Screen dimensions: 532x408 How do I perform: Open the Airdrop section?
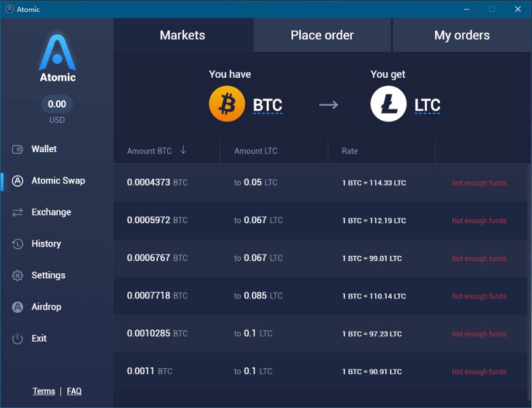click(x=46, y=307)
